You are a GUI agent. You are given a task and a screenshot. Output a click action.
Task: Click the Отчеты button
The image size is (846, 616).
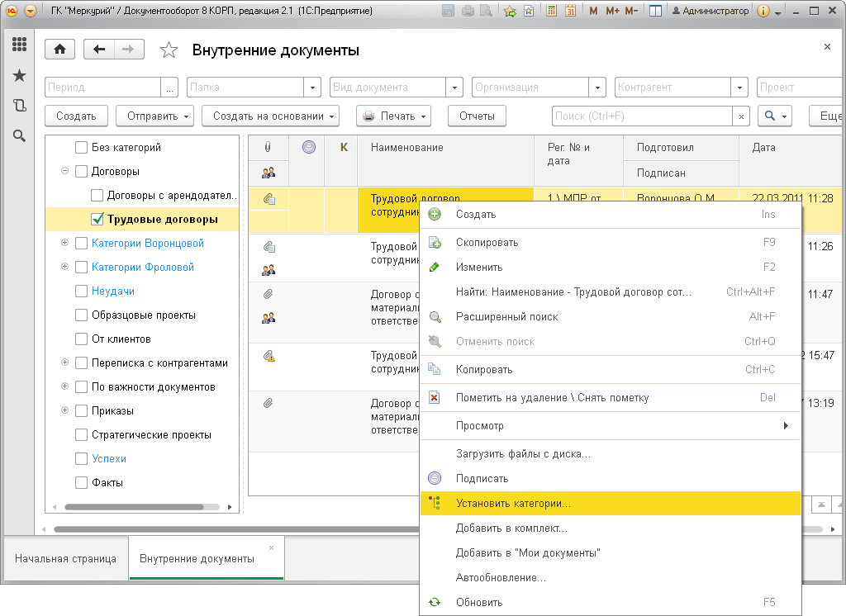tap(477, 116)
